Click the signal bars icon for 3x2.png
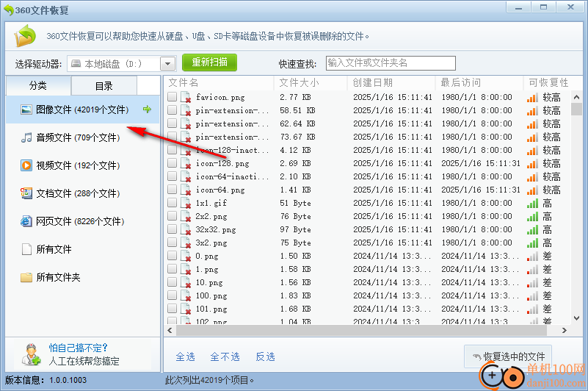588x391 pixels. (x=532, y=243)
